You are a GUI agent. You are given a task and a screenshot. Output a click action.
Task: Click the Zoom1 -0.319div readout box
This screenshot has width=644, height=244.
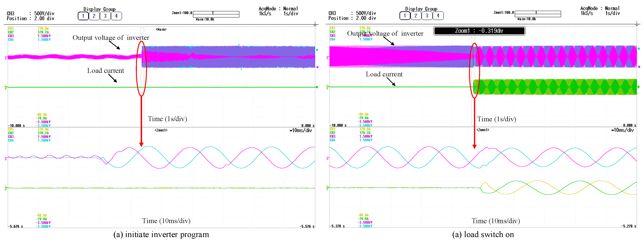point(479,31)
